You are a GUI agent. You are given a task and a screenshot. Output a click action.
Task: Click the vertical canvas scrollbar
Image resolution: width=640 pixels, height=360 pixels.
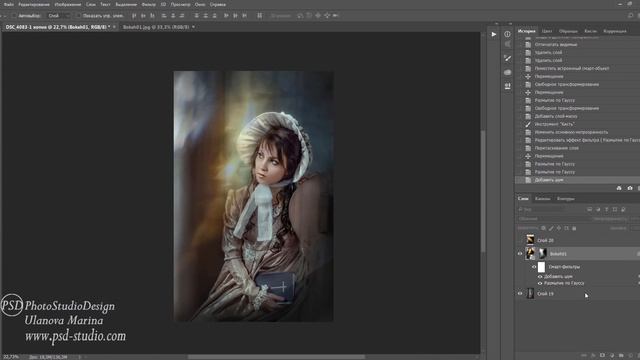point(483,192)
